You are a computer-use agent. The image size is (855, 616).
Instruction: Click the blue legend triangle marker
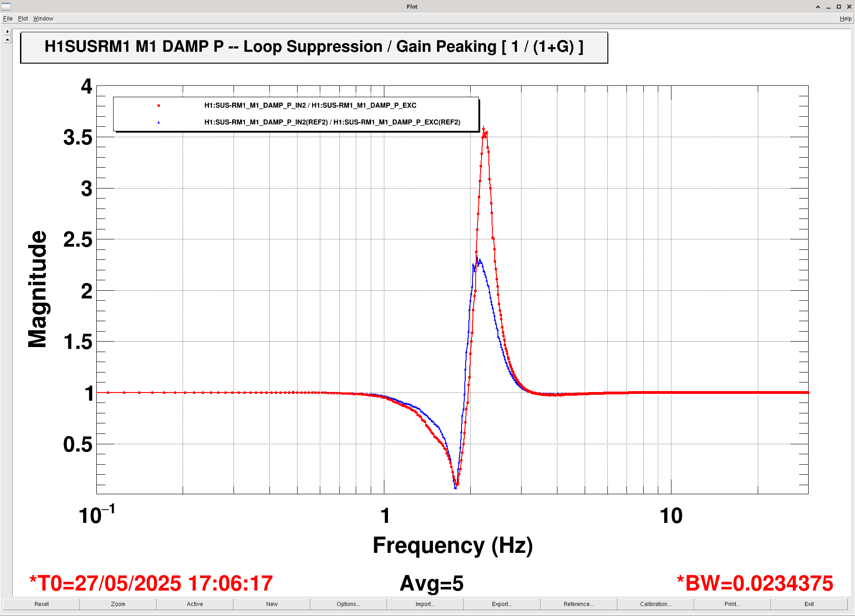[x=159, y=122]
